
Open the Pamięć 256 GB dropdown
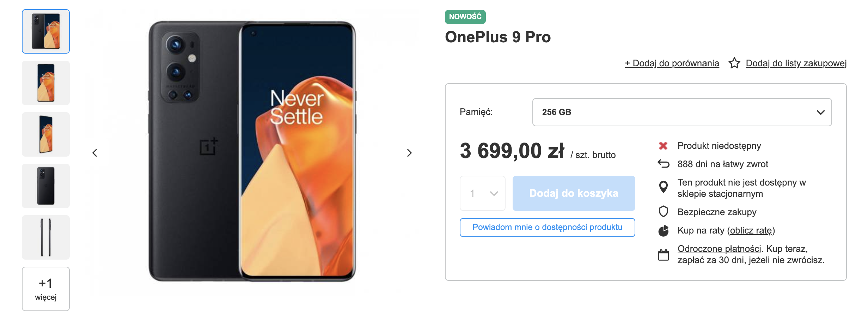point(682,112)
